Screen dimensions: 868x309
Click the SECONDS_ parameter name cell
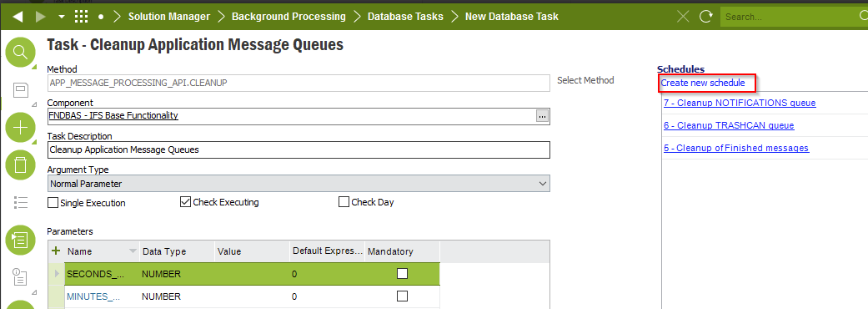click(x=101, y=274)
